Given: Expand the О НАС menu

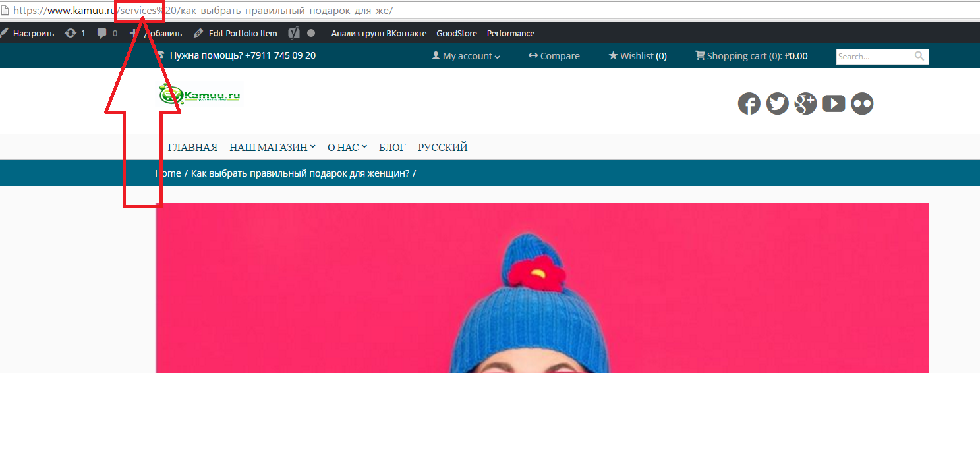Looking at the screenshot, I should pyautogui.click(x=347, y=148).
